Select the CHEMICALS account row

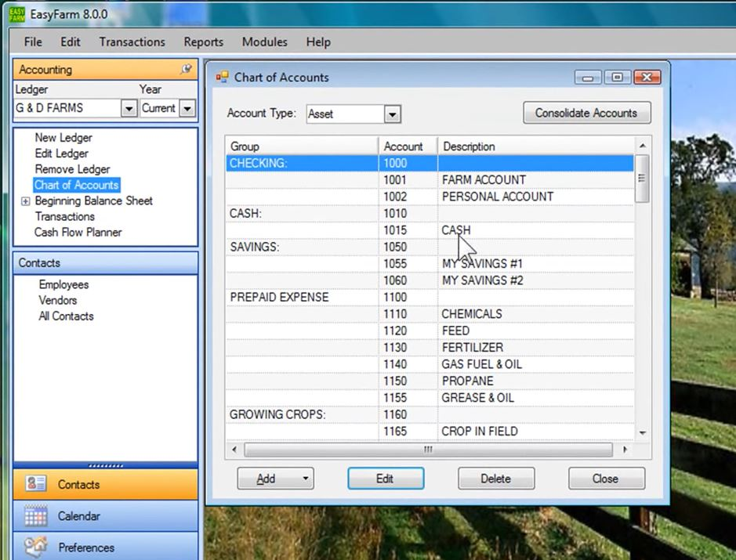(x=430, y=314)
